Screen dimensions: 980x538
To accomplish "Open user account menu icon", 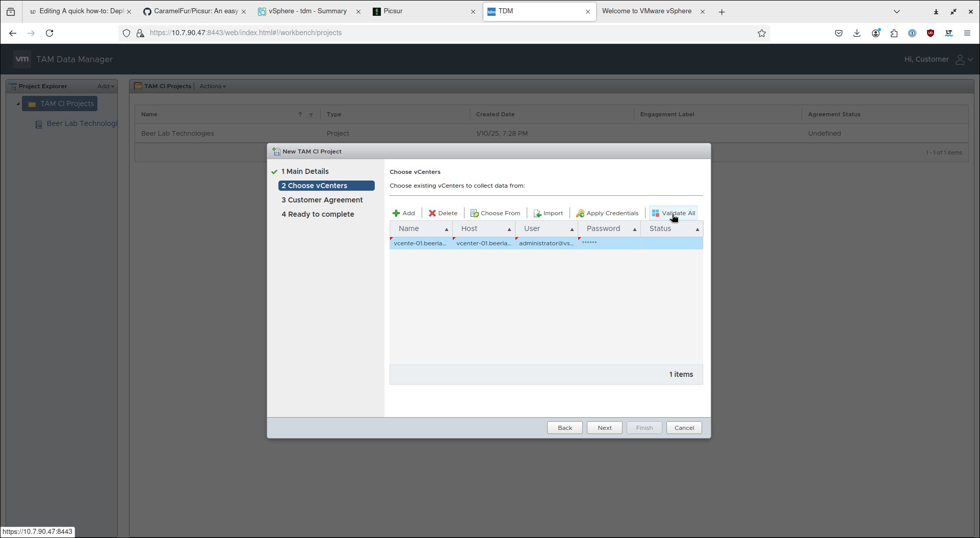I will coord(963,60).
